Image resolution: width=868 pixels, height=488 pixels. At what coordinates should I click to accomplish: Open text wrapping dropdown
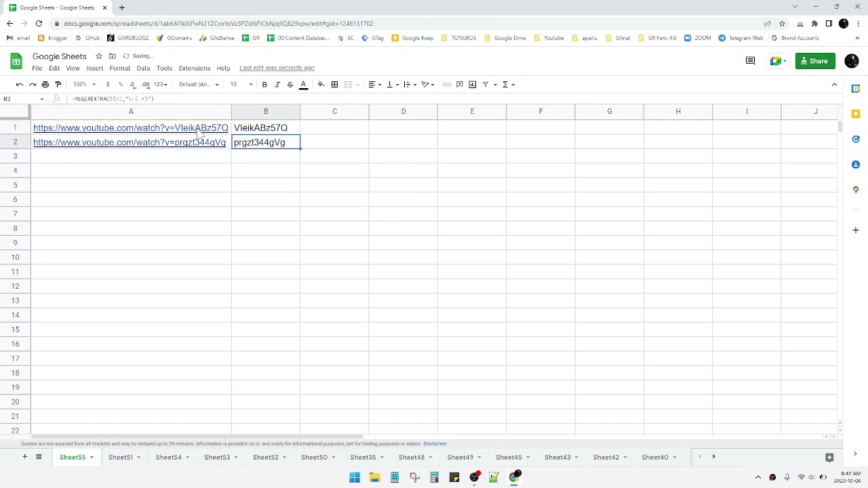(410, 85)
